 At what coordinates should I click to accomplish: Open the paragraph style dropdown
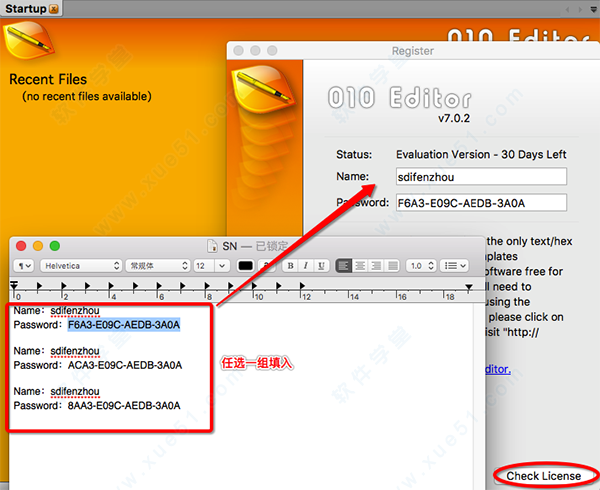pyautogui.click(x=25, y=266)
